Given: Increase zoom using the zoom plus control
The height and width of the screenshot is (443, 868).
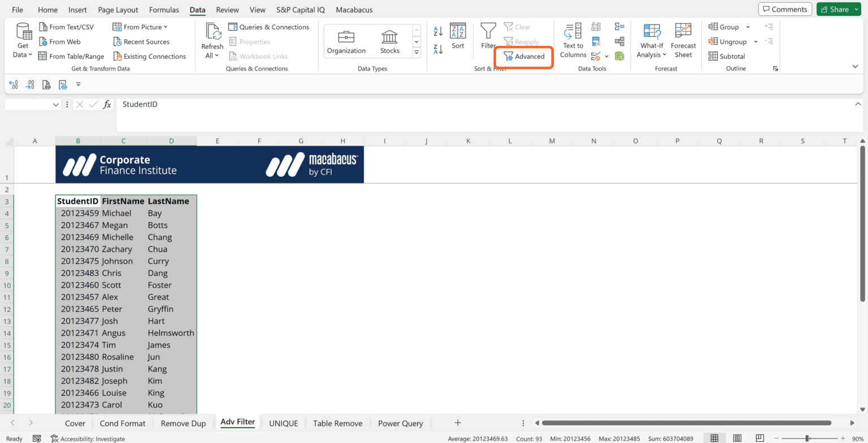Looking at the screenshot, I should coord(843,438).
